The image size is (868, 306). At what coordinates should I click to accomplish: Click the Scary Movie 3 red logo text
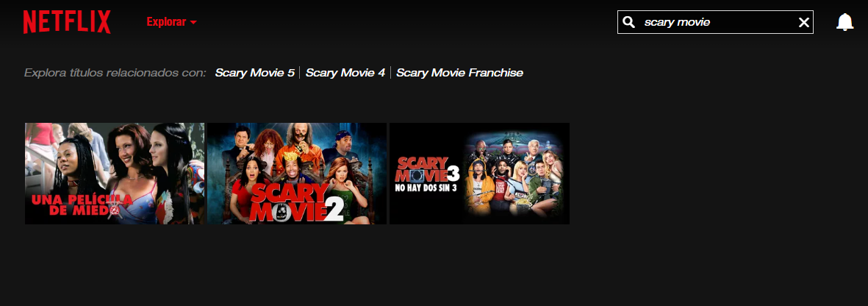(427, 170)
